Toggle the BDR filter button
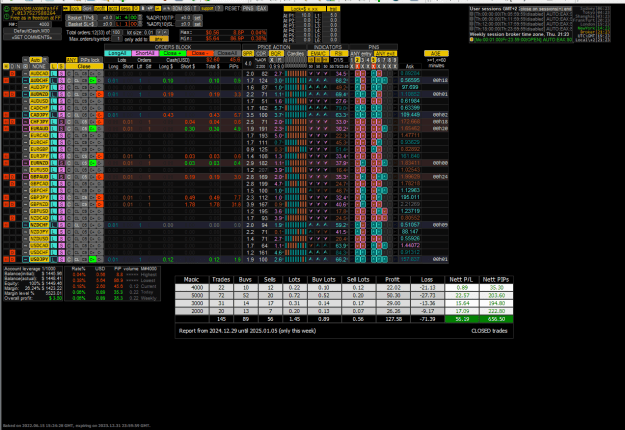The height and width of the screenshot is (430, 625). pyautogui.click(x=275, y=53)
